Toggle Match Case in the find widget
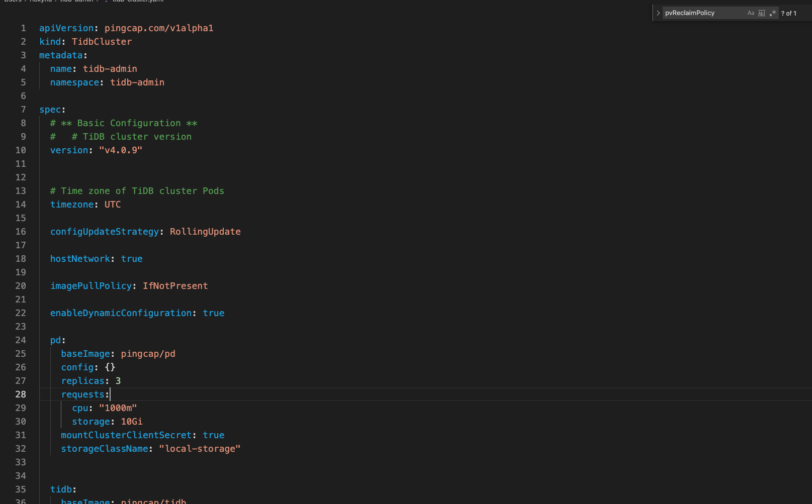Viewport: 812px width, 504px height. coord(751,13)
